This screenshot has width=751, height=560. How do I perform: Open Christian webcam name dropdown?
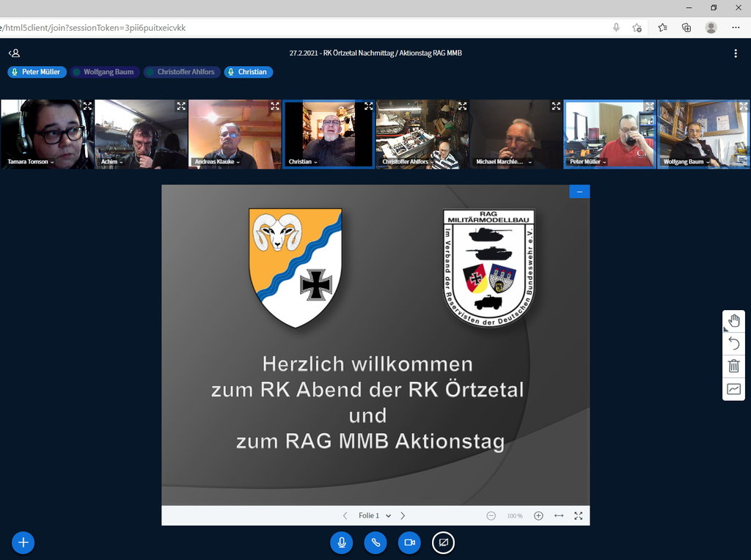[x=303, y=162]
